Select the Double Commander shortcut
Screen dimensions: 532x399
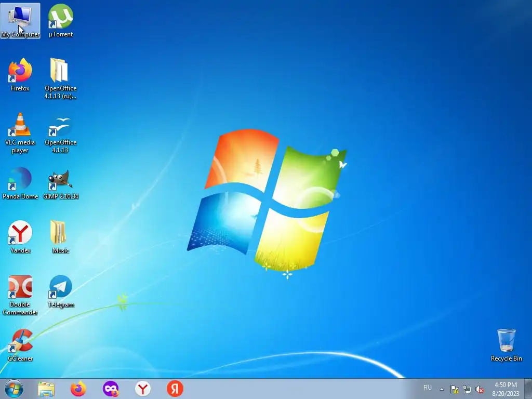click(x=20, y=295)
